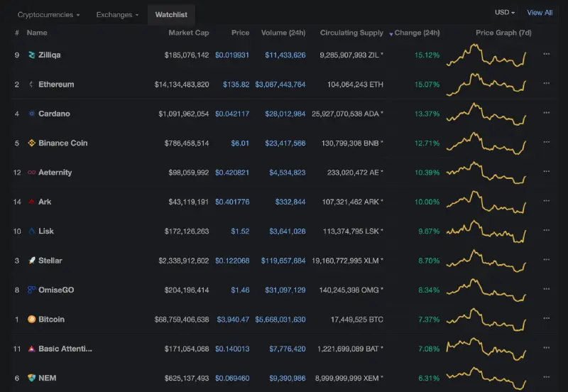Open the Basic Attenti... name link
568x392 pixels.
tap(65, 349)
